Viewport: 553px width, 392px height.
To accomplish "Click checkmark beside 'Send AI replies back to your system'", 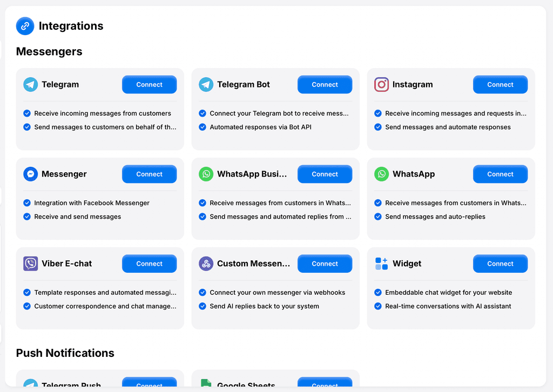I will (203, 306).
